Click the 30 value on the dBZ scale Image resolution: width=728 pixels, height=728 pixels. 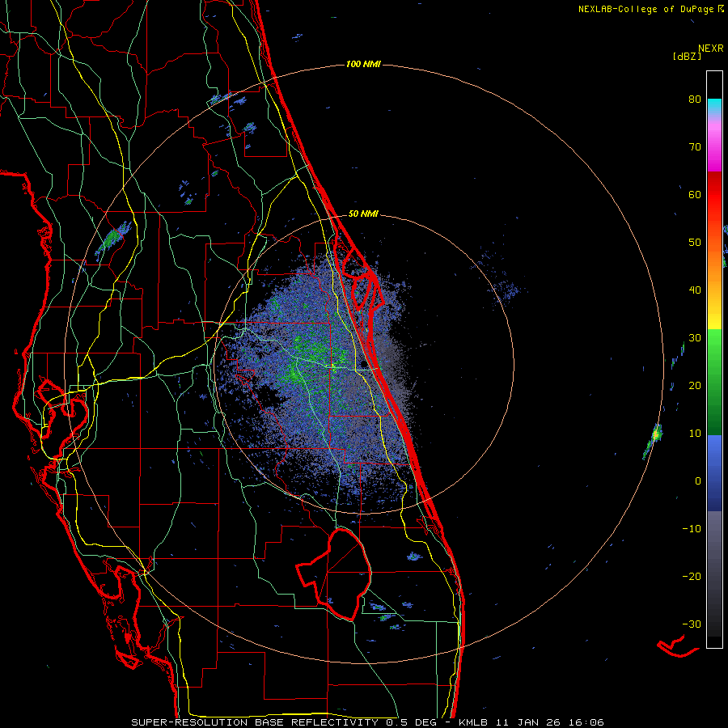click(x=695, y=338)
